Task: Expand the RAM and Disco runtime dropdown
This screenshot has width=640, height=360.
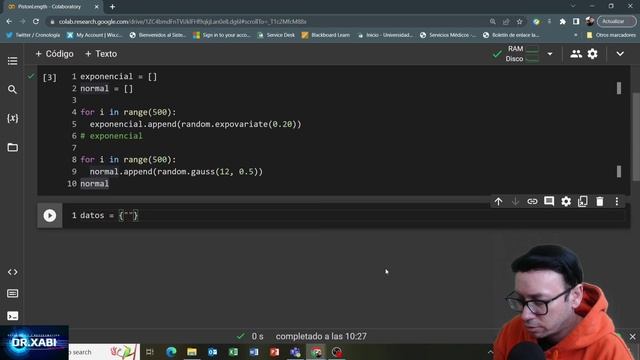Action: [x=550, y=54]
